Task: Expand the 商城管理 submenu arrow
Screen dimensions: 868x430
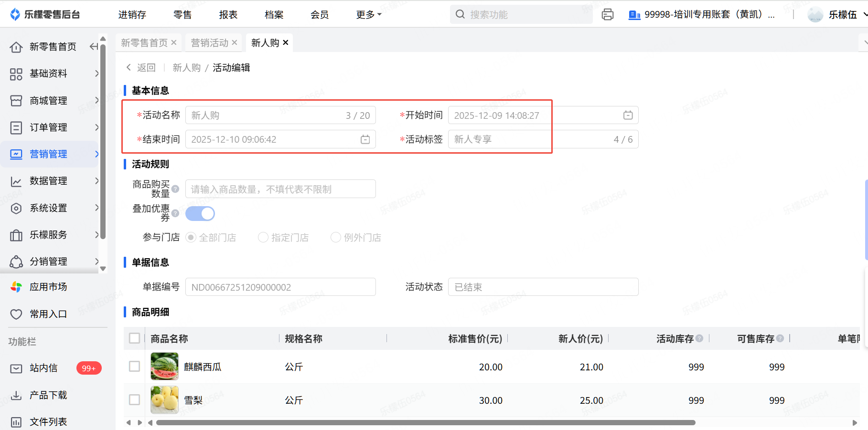Action: point(97,101)
